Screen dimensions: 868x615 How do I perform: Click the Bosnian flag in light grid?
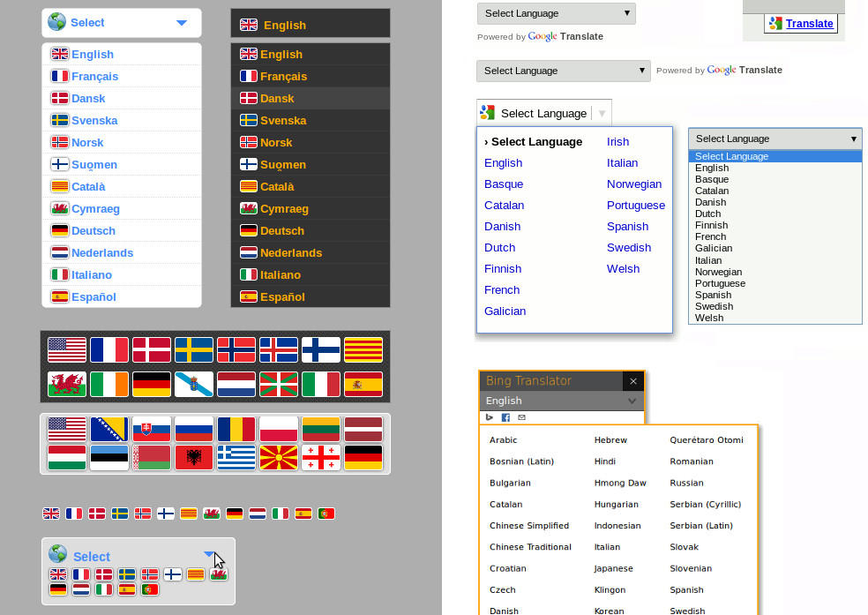109,429
